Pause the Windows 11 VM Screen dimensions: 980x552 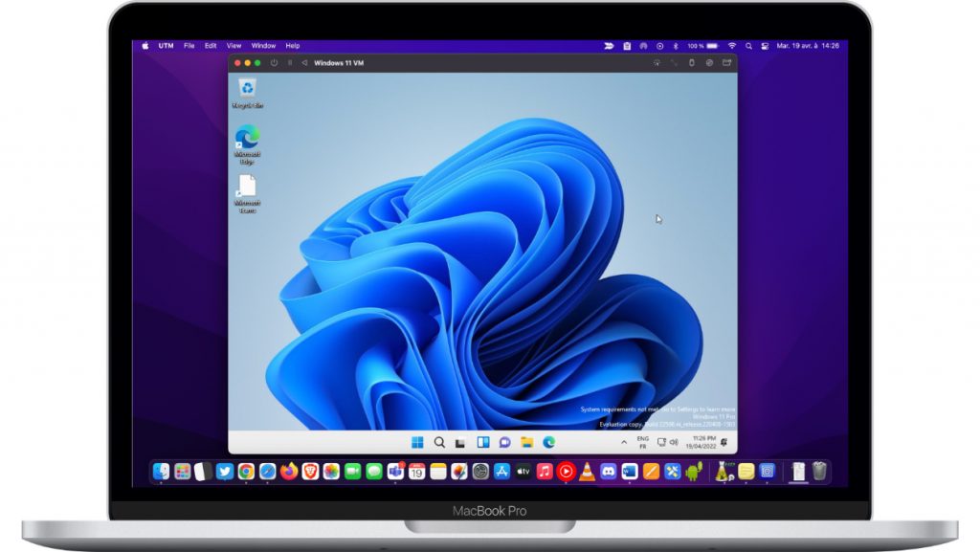point(290,63)
